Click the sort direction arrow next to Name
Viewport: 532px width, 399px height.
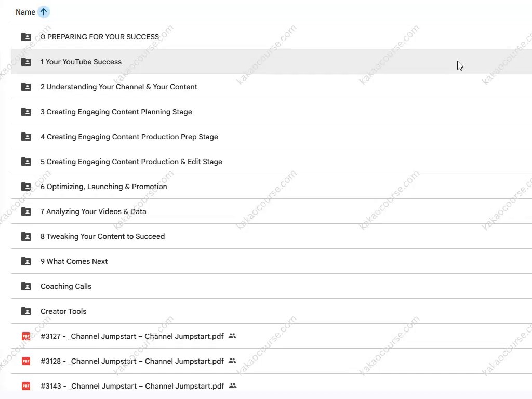click(44, 12)
